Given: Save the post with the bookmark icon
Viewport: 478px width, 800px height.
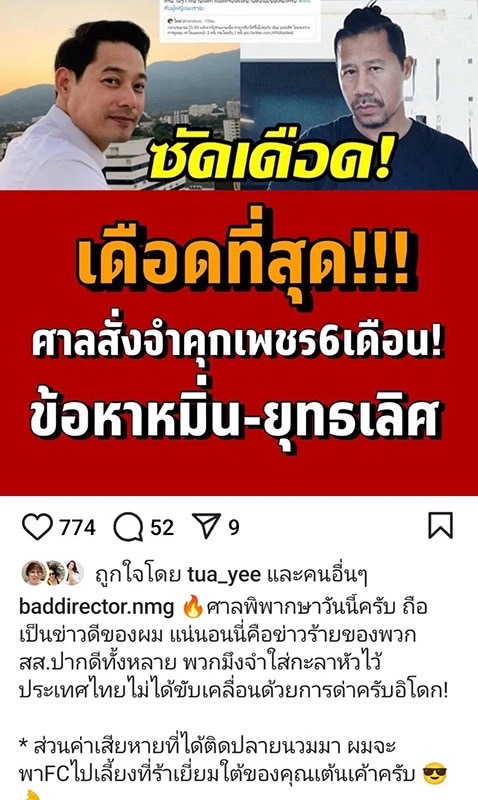Looking at the screenshot, I should (440, 526).
